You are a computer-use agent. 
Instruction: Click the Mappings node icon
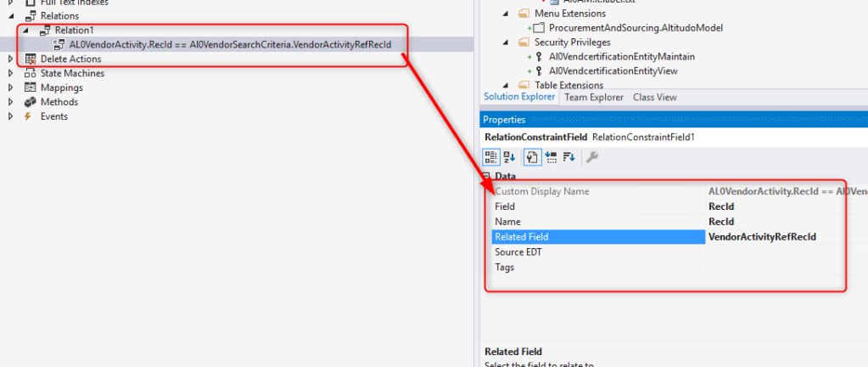30,88
